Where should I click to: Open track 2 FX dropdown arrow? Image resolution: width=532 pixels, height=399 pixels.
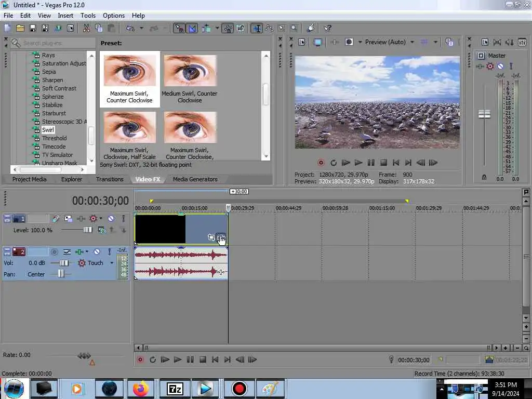pos(87,252)
